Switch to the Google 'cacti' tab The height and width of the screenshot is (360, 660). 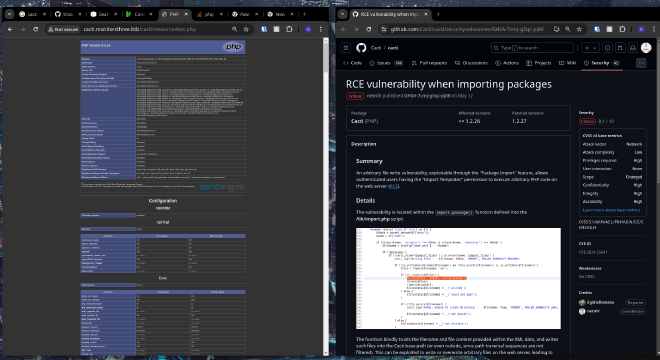[x=32, y=14]
